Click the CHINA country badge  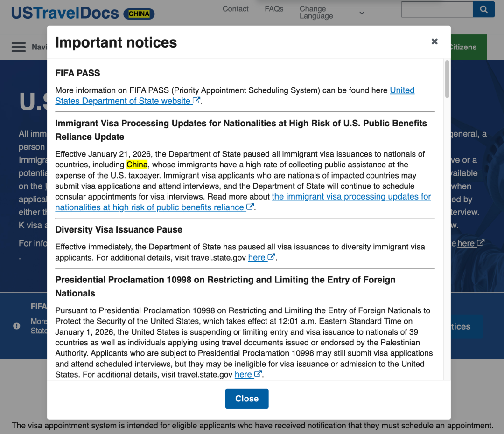tap(139, 14)
